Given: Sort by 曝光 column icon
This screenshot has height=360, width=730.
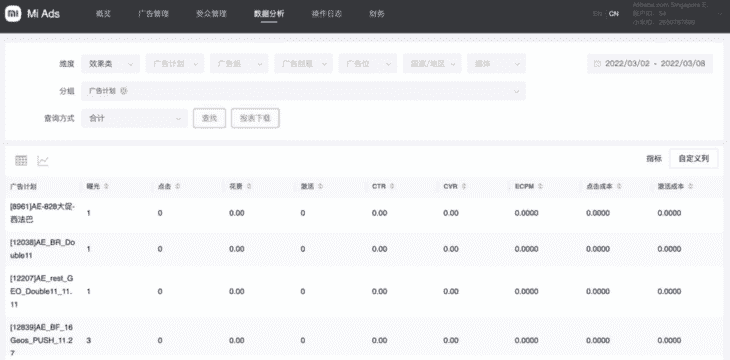Looking at the screenshot, I should 106,186.
